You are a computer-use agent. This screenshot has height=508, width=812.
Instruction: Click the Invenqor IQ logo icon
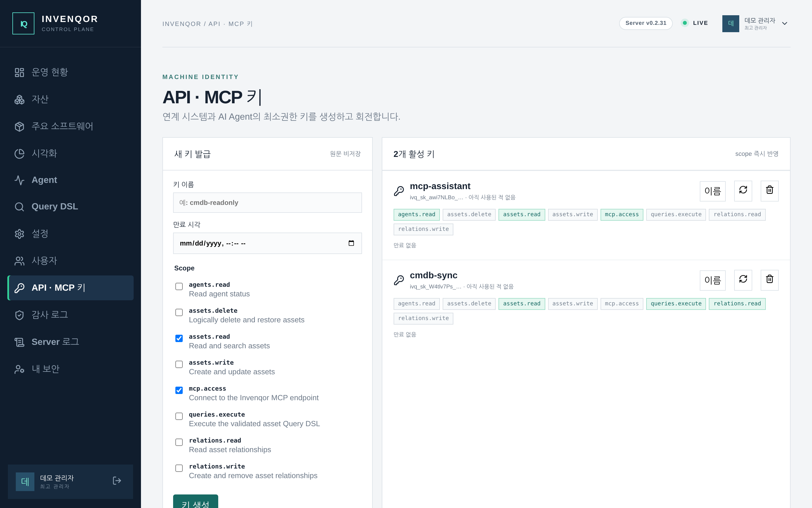(x=23, y=23)
